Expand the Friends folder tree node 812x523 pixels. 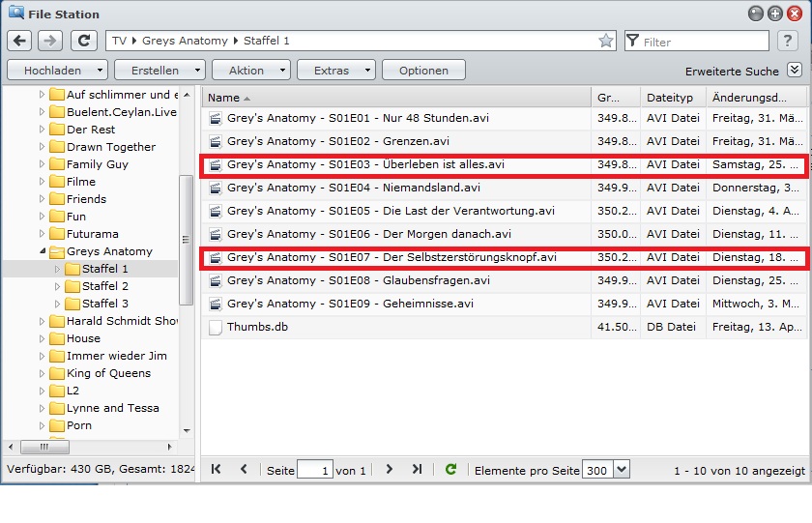point(42,199)
